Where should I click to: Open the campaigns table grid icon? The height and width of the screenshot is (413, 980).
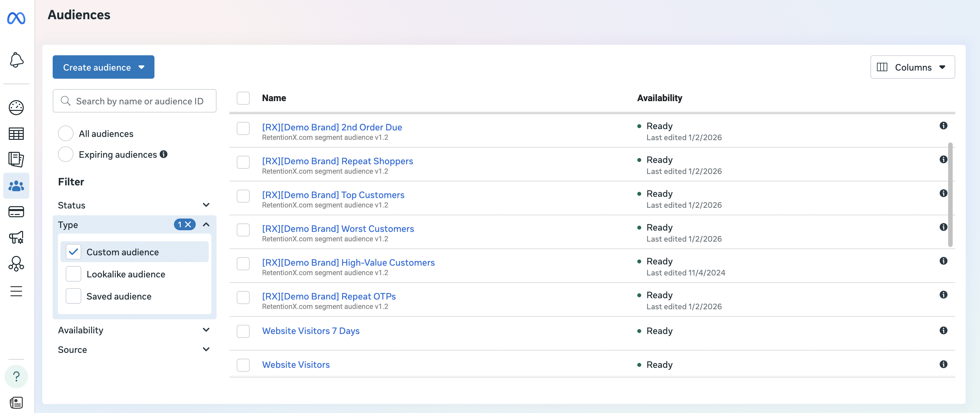[16, 134]
